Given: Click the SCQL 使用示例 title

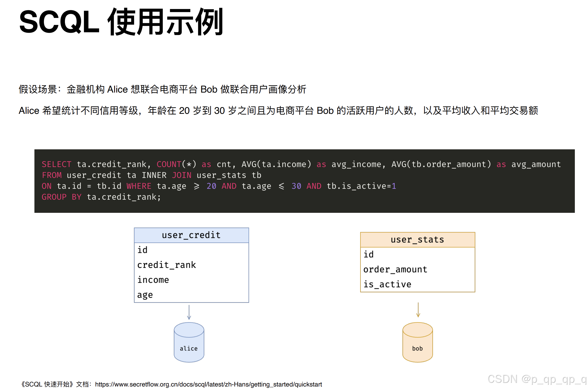Looking at the screenshot, I should coord(121,22).
